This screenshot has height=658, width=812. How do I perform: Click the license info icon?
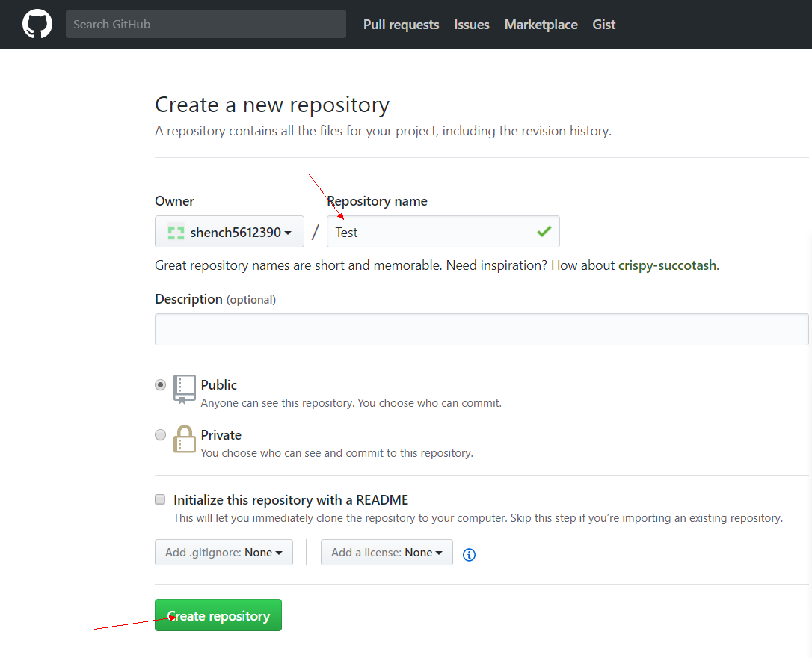click(x=469, y=555)
